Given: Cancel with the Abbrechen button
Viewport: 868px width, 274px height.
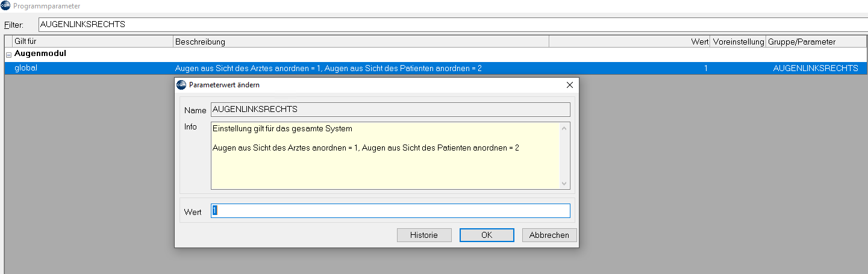Looking at the screenshot, I should click(x=549, y=235).
